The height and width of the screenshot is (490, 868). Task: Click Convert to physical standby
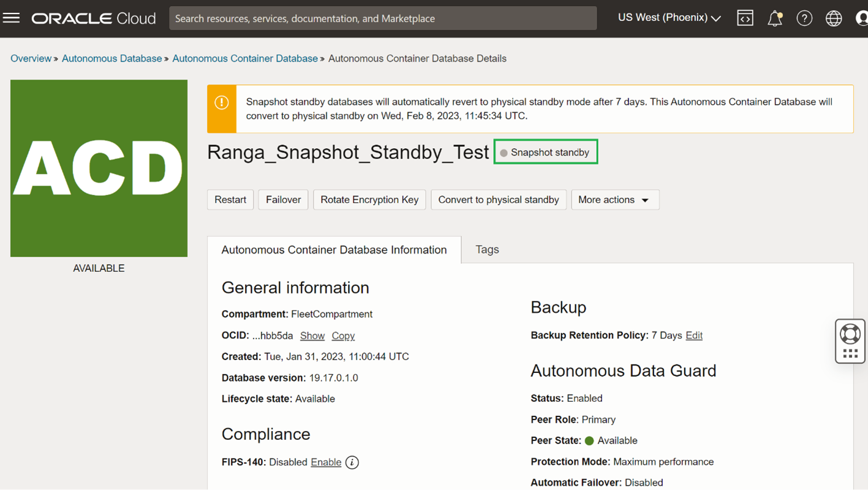pyautogui.click(x=498, y=199)
